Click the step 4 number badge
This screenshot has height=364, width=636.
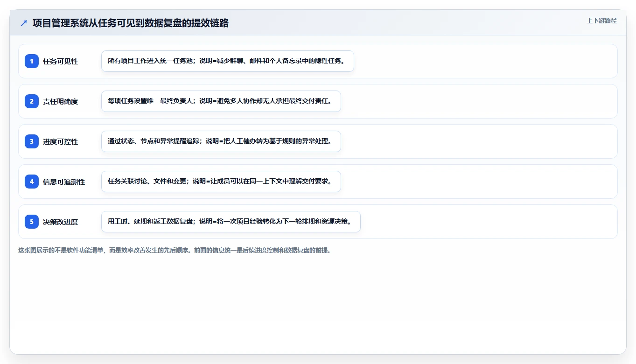coord(32,182)
